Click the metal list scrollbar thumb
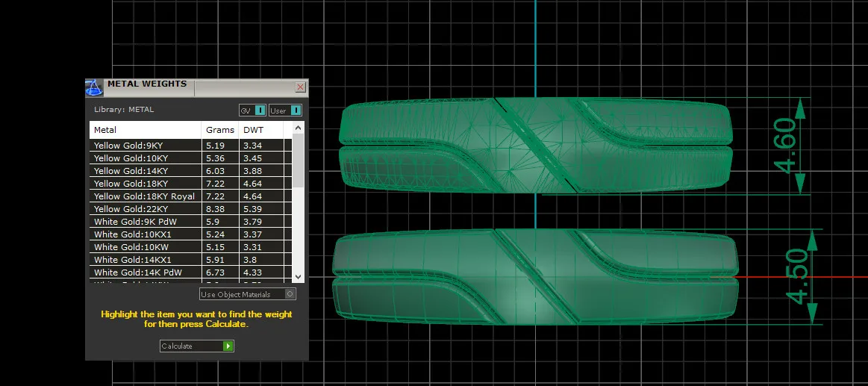This screenshot has height=386, width=868. pos(299,160)
